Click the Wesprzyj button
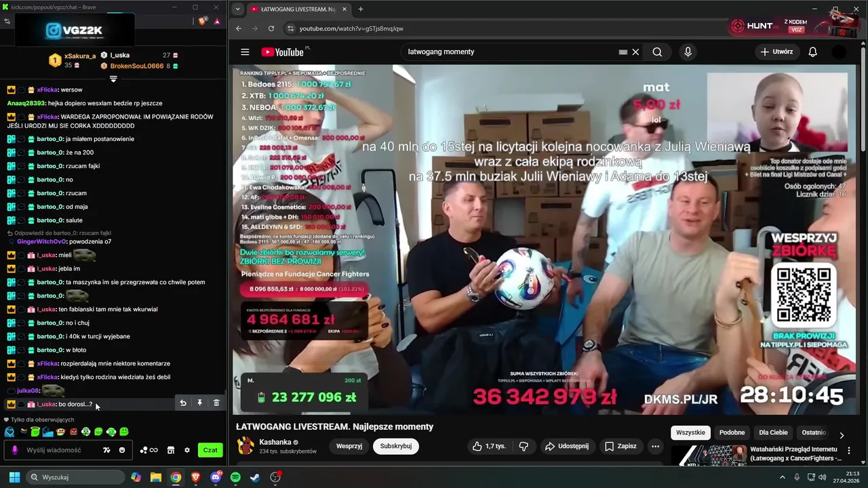Screen dimensions: 868x488 pyautogui.click(x=349, y=446)
